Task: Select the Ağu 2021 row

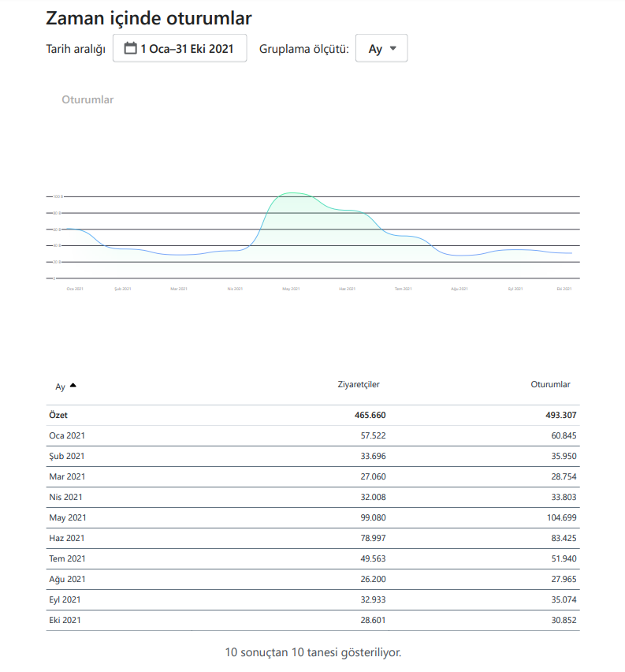Action: [313, 580]
